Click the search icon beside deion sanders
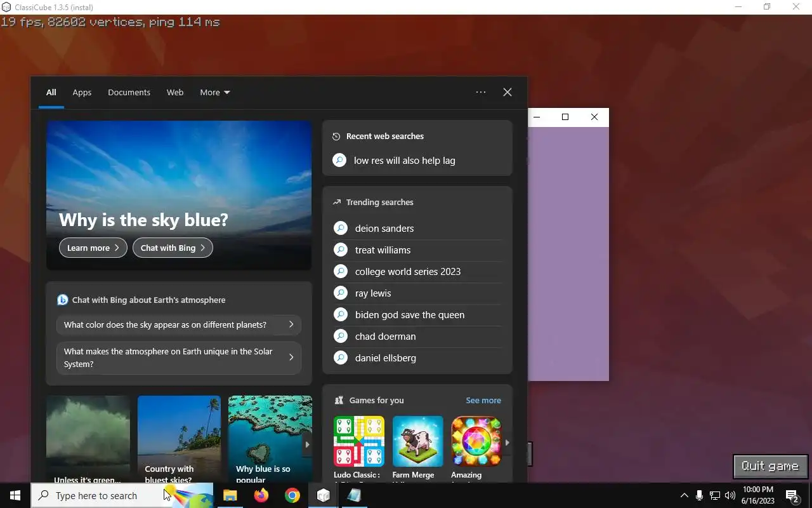Image resolution: width=812 pixels, height=508 pixels. click(x=341, y=228)
